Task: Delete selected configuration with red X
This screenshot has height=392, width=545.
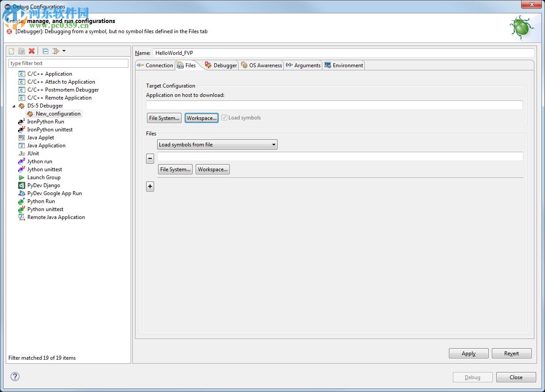Action: pyautogui.click(x=31, y=51)
